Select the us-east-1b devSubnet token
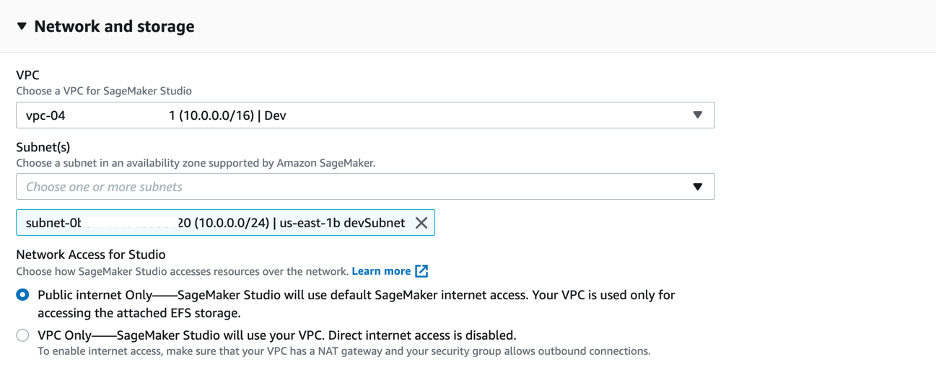The width and height of the screenshot is (936, 366). [x=225, y=223]
